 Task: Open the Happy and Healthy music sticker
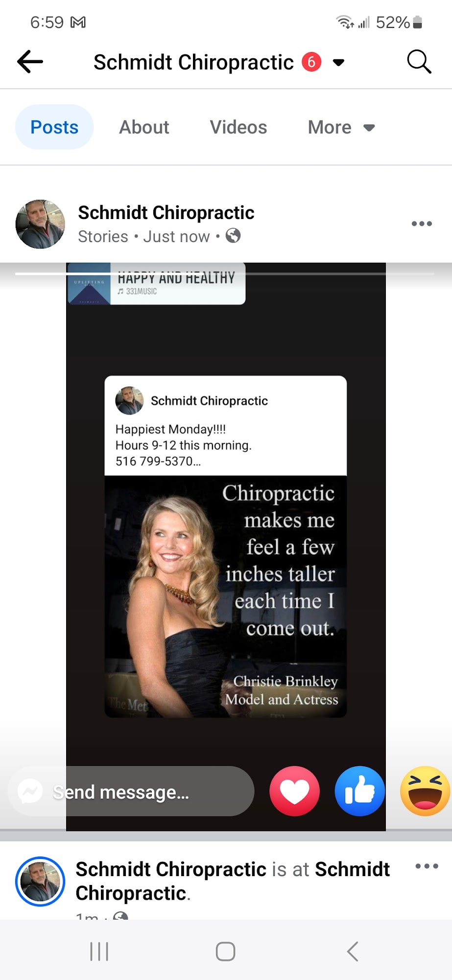pos(156,284)
